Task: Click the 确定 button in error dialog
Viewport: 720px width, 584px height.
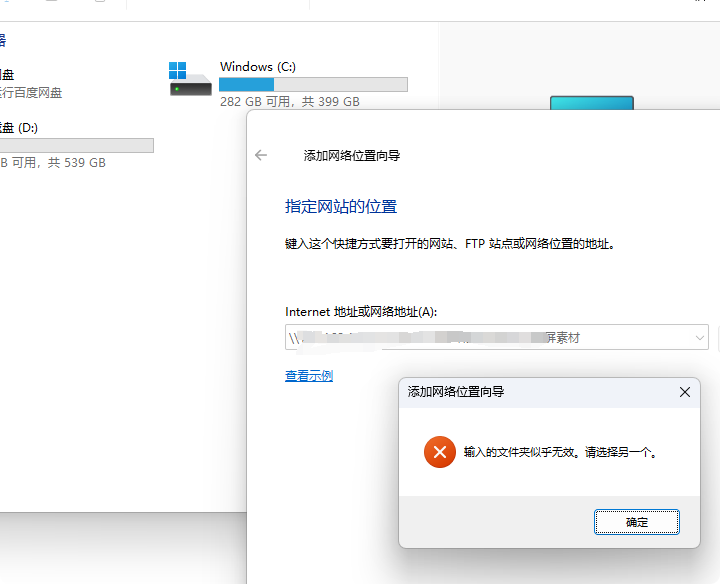Action: point(636,522)
